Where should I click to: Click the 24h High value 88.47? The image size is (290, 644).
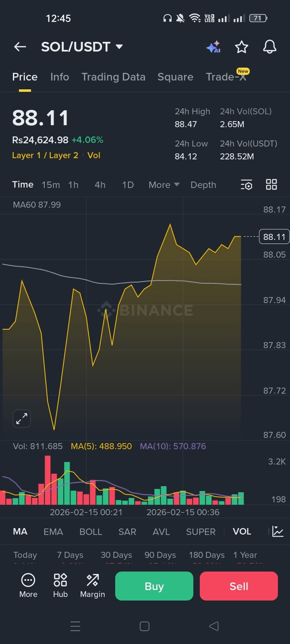click(x=186, y=124)
